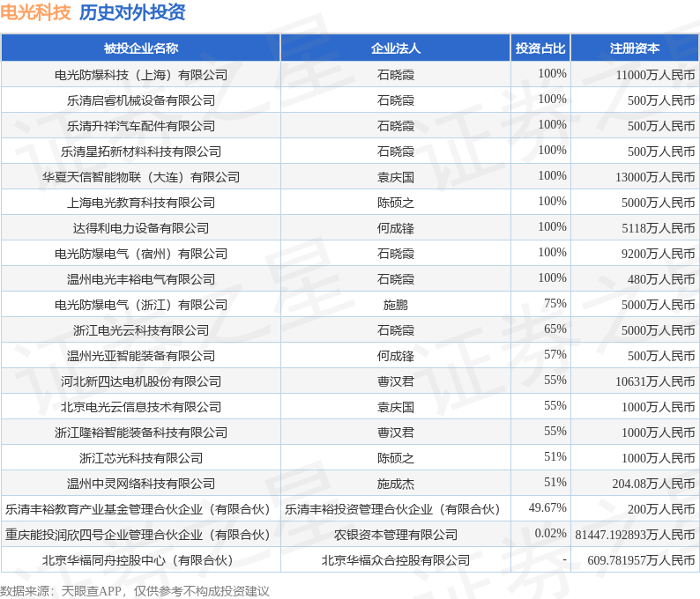The width and height of the screenshot is (700, 599).
Task: Select 温州中灵网络科技有限公司 cell
Action: click(141, 484)
